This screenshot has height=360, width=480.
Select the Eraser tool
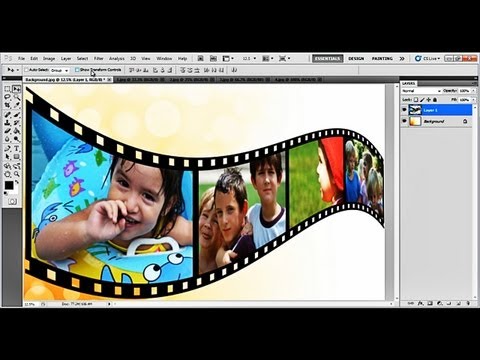click(7, 131)
